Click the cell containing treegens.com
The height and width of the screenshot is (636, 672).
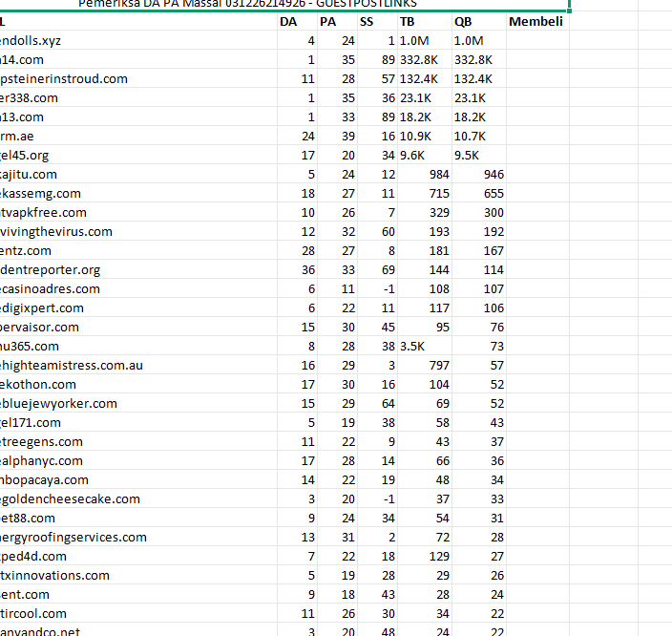tap(138, 441)
